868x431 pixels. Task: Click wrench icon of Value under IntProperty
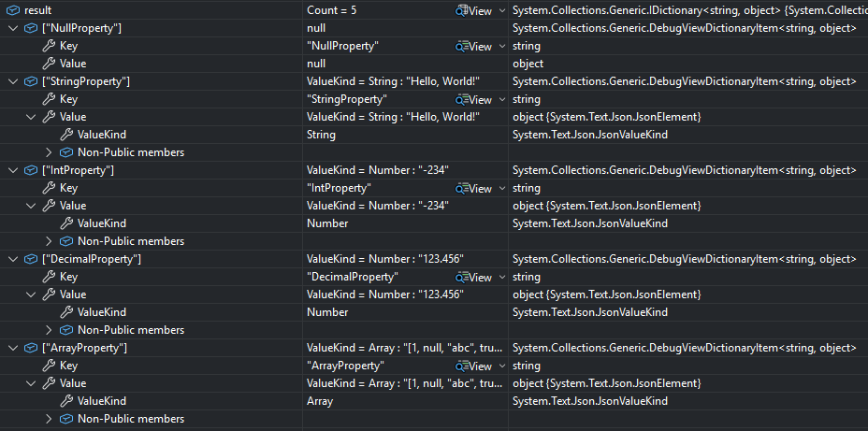pyautogui.click(x=50, y=206)
